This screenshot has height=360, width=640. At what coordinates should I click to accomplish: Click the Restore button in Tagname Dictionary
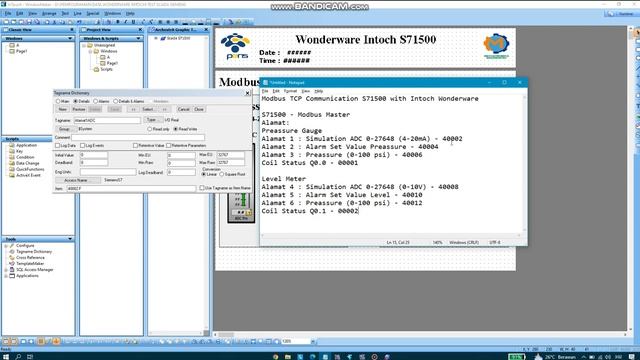79,109
